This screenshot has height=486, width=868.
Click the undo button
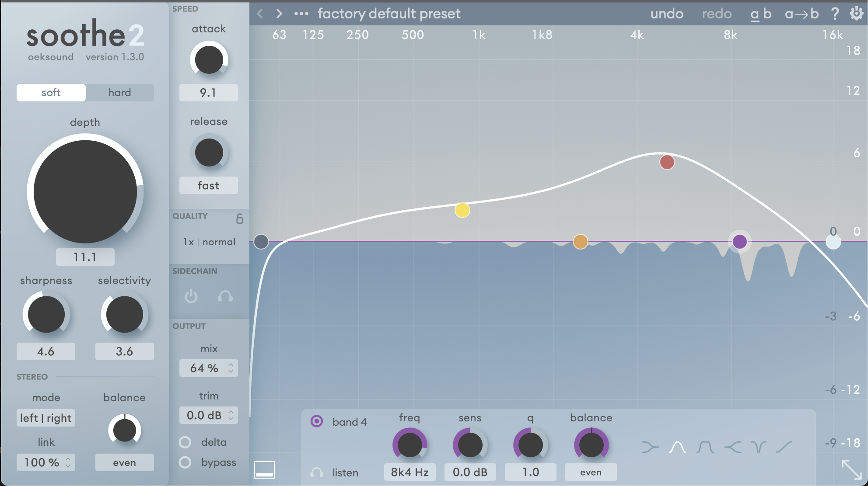click(x=667, y=14)
